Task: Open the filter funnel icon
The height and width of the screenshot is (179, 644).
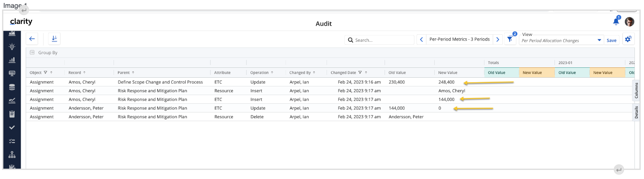Action: (510, 39)
